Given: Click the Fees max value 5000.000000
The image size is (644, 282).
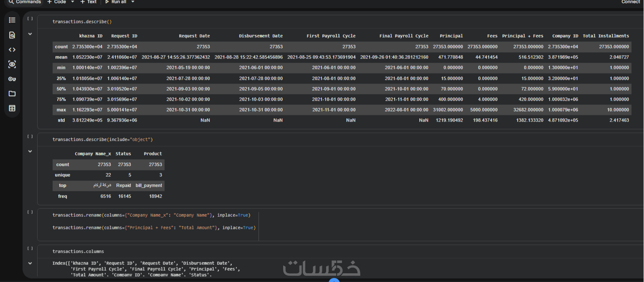Looking at the screenshot, I should click(x=484, y=110).
